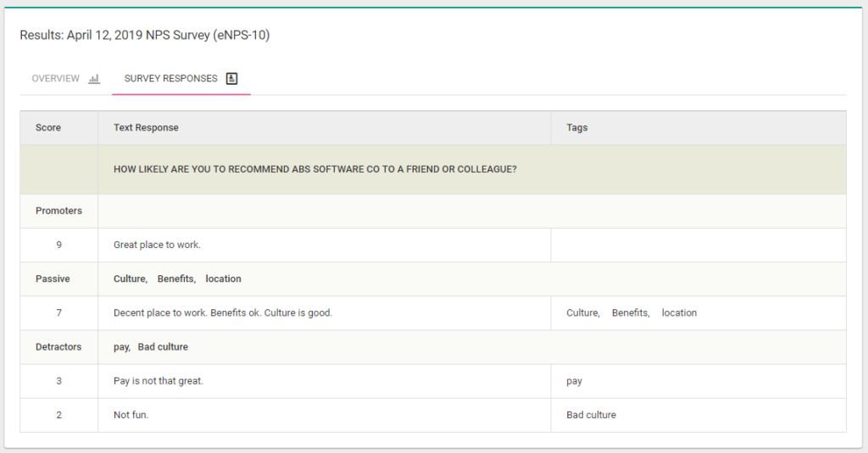Viewport: 868px width, 453px height.
Task: Click the 'Bad culture' tag in last row
Action: click(x=591, y=415)
